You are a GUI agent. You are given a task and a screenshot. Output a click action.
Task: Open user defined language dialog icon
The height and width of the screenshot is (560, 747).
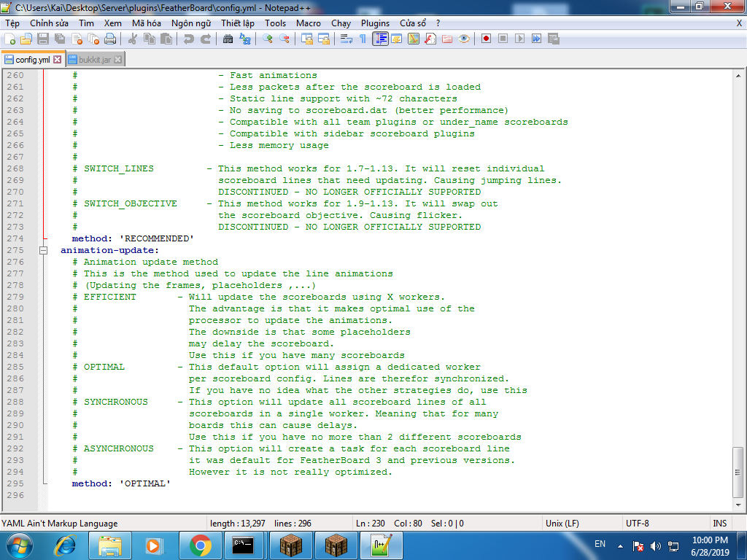coord(396,39)
